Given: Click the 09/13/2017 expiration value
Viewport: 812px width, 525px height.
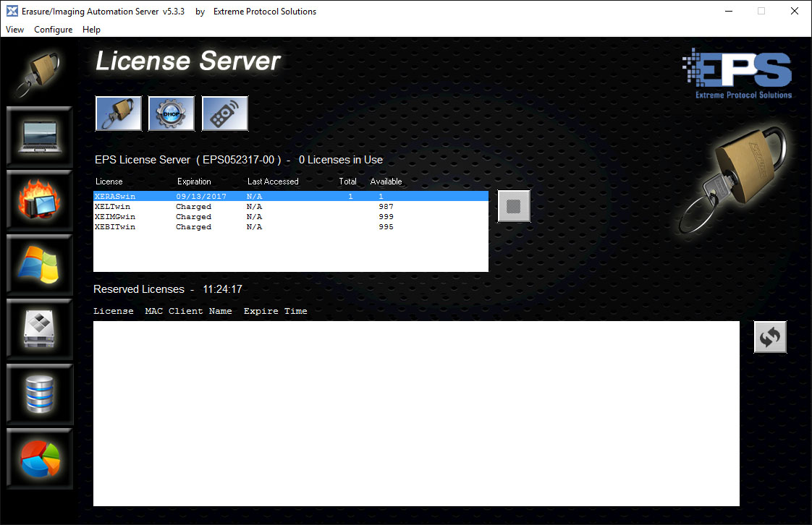Looking at the screenshot, I should pos(201,197).
